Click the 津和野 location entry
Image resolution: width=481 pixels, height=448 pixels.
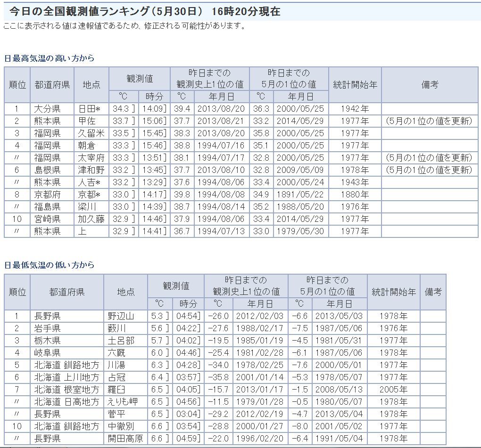pyautogui.click(x=91, y=170)
